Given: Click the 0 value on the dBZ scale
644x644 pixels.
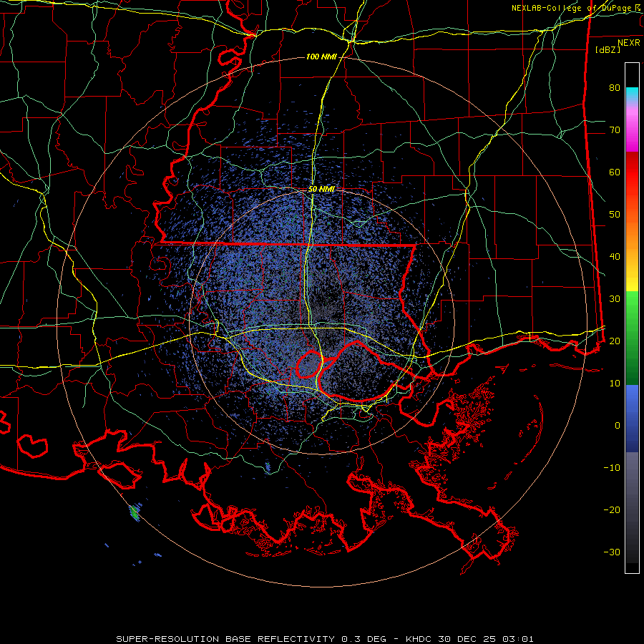Looking at the screenshot, I should coord(618,426).
